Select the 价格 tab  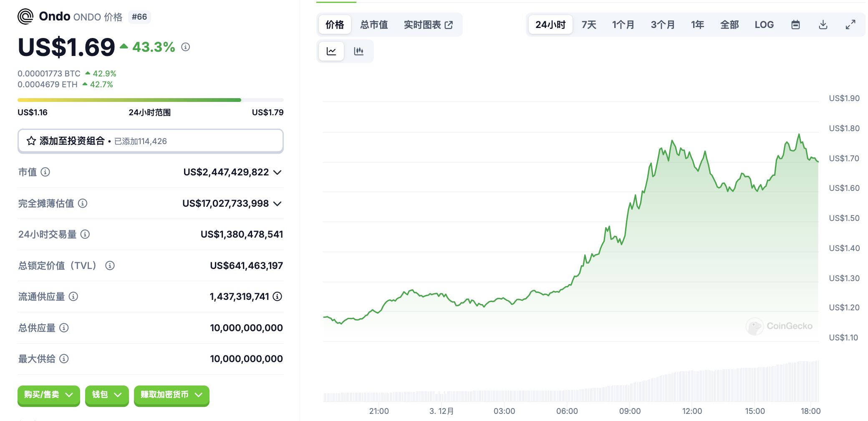335,25
